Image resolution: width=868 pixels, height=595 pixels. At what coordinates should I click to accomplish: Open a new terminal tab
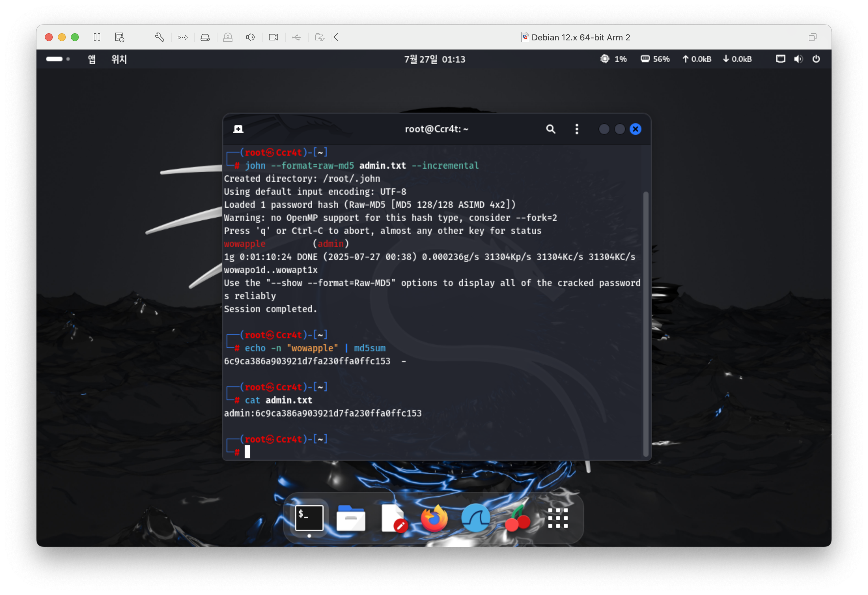click(x=238, y=129)
